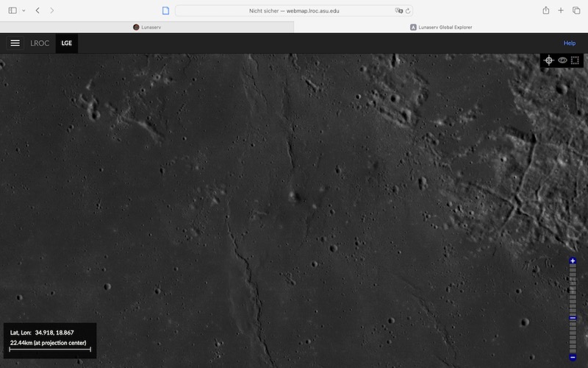Go back with the browser back arrow
Image resolution: width=588 pixels, height=368 pixels.
click(37, 10)
